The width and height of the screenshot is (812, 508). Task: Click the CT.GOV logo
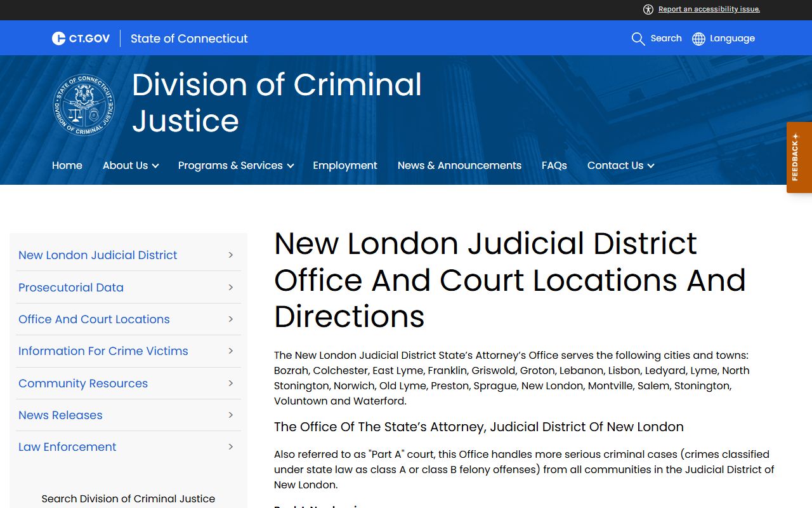(x=81, y=39)
